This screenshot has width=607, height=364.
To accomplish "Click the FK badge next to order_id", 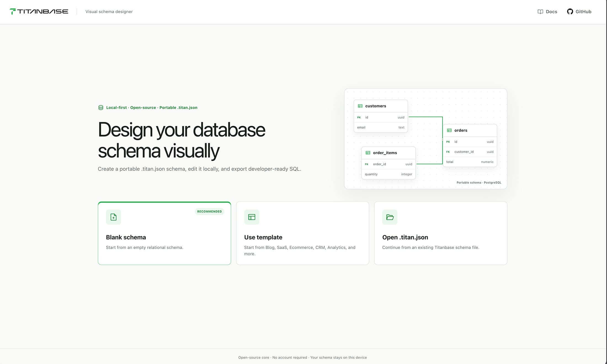I will point(367,164).
